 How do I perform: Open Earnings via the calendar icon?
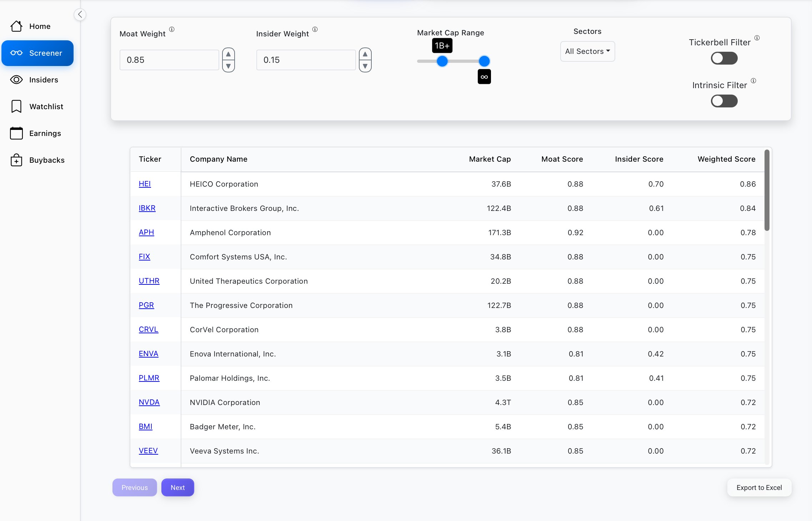coord(16,133)
